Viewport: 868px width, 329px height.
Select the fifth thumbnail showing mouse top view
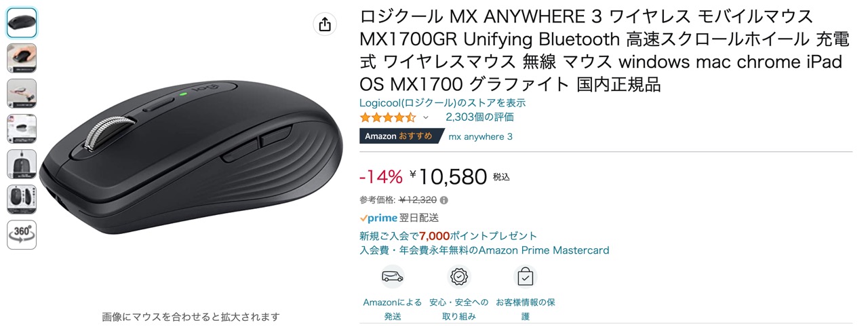pyautogui.click(x=22, y=163)
